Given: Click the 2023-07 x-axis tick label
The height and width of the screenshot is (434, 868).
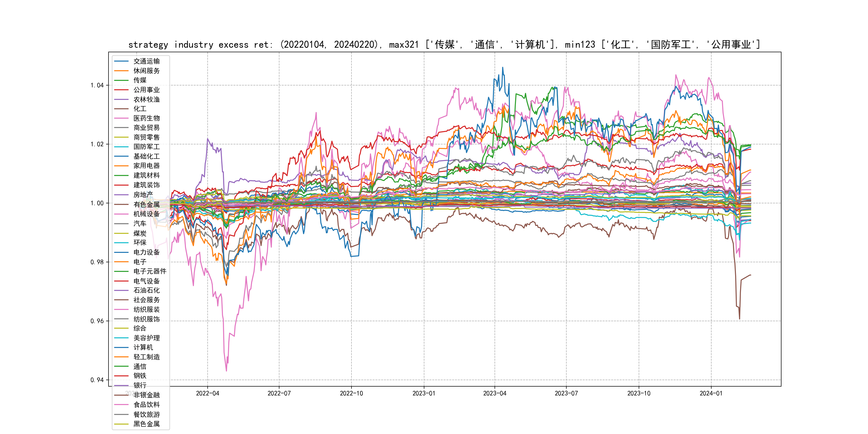Looking at the screenshot, I should tap(566, 394).
